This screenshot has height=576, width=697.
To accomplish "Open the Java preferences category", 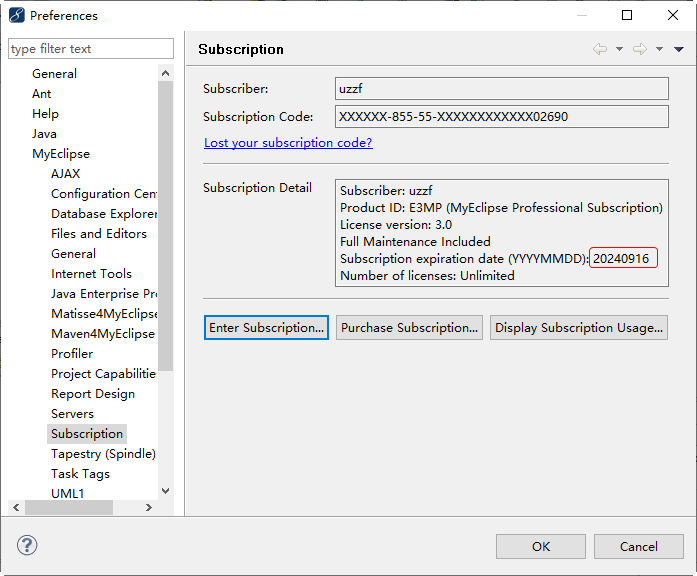I will (44, 134).
